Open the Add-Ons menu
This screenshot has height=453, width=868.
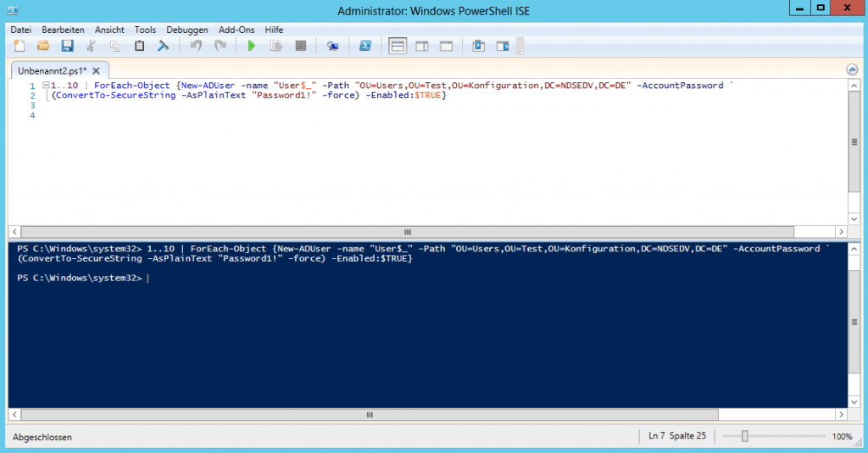tap(236, 30)
